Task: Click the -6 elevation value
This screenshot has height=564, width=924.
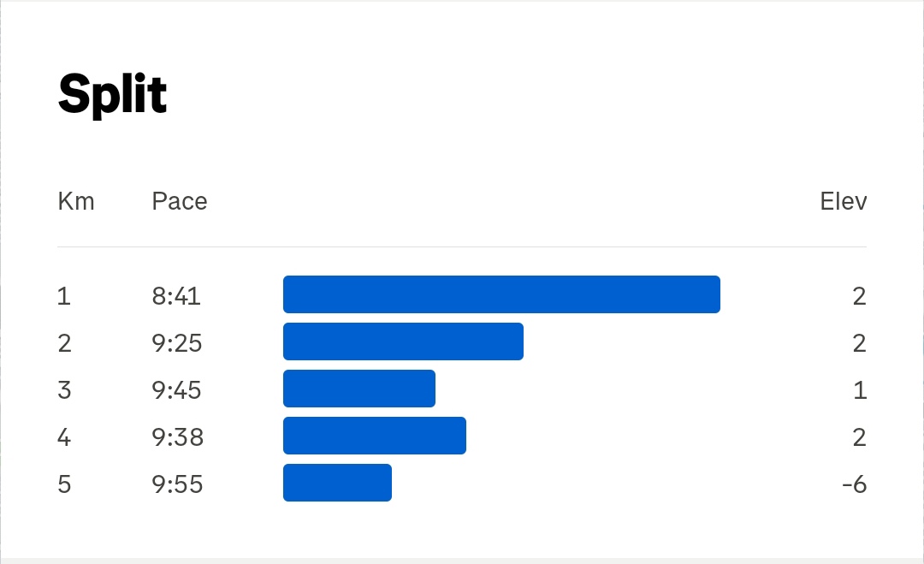Action: click(855, 484)
